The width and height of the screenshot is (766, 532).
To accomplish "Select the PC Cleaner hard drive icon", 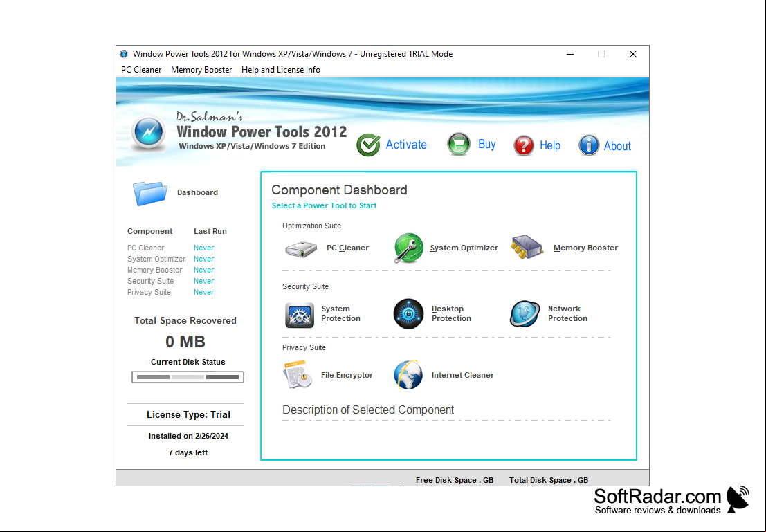I will click(x=301, y=248).
